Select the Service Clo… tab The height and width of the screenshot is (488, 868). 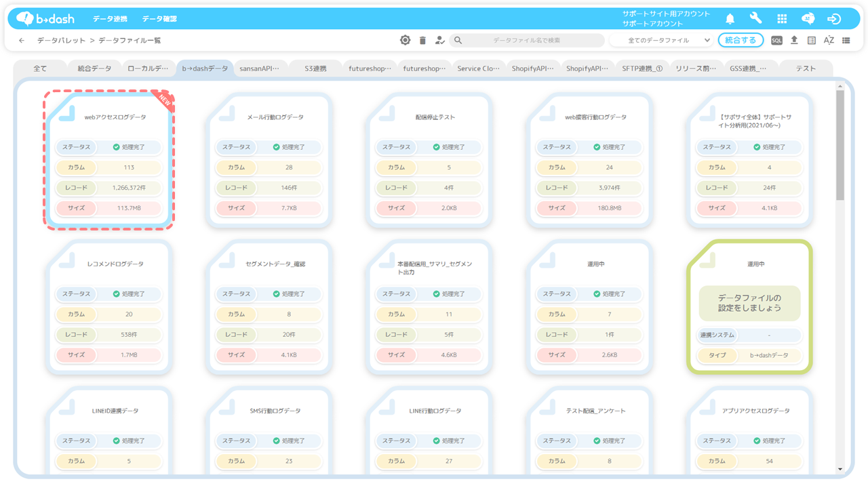coord(479,68)
